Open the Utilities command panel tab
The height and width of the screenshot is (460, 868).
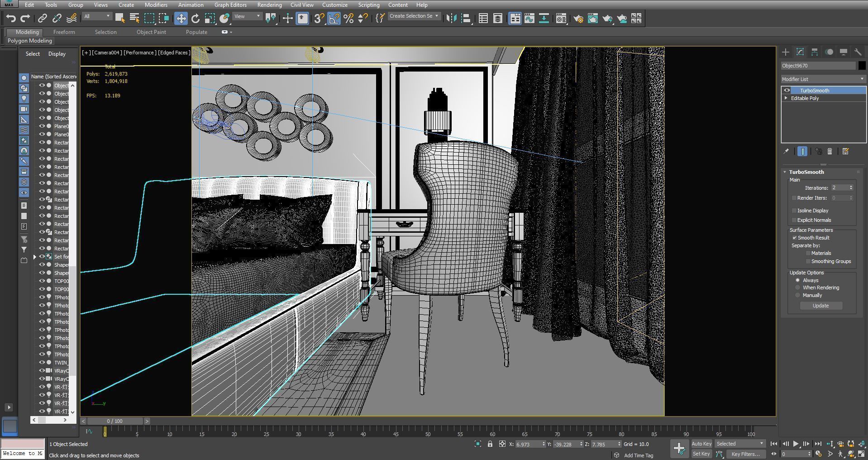[x=858, y=52]
